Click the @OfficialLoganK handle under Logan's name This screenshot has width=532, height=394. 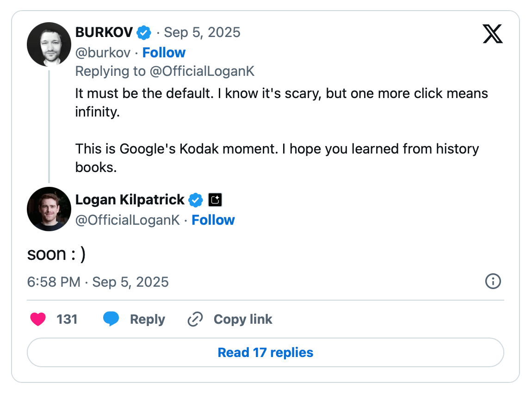click(127, 220)
